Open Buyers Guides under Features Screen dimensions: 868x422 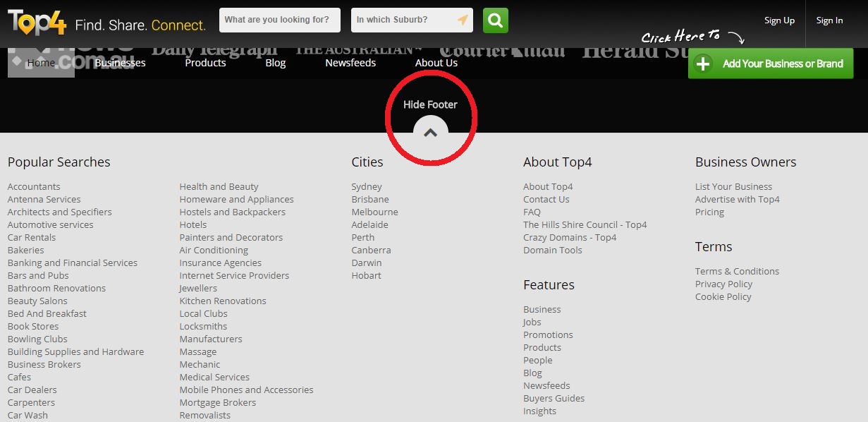(x=554, y=398)
